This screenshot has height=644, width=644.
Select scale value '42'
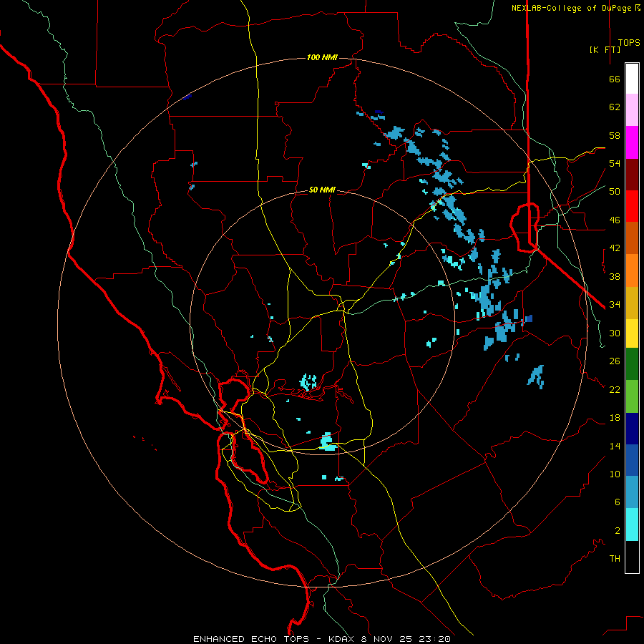pyautogui.click(x=615, y=248)
